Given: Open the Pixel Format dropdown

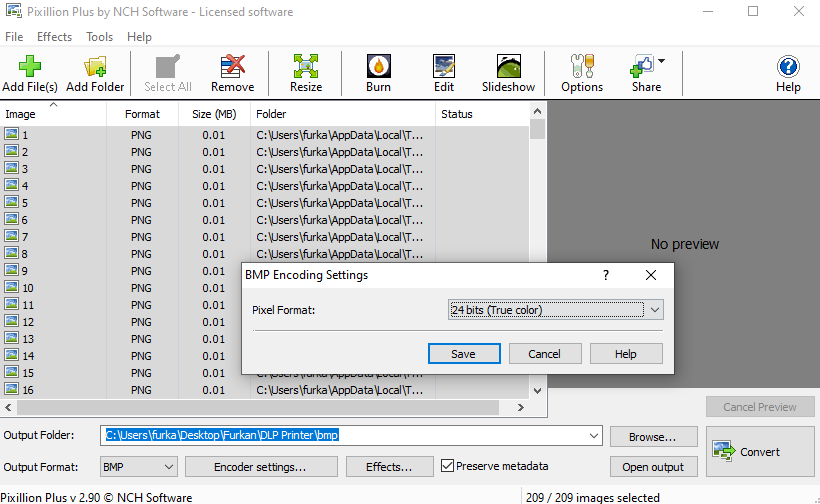Looking at the screenshot, I should (556, 310).
